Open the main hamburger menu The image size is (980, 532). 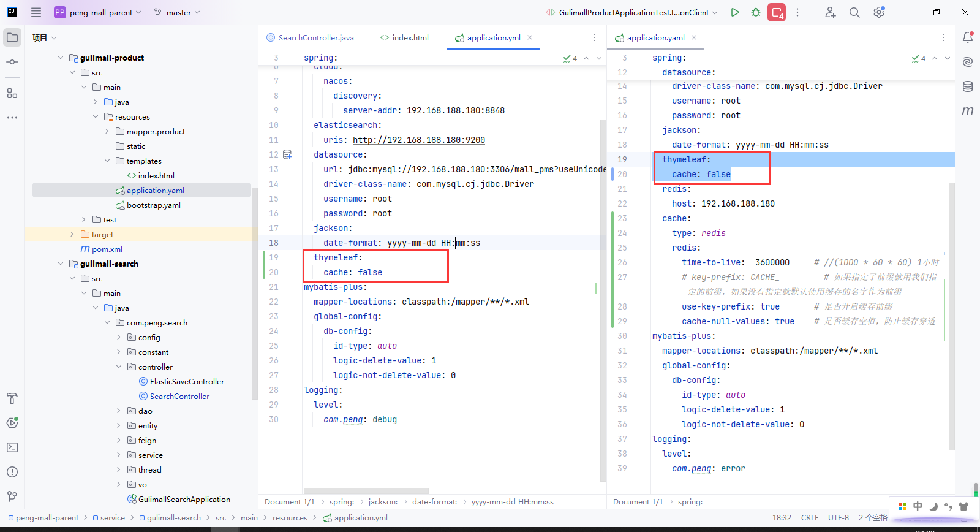pos(36,12)
